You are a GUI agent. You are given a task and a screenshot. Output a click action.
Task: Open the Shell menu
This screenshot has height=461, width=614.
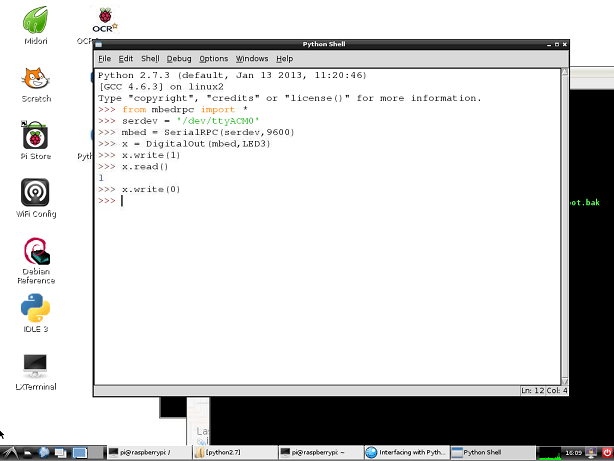(x=150, y=59)
